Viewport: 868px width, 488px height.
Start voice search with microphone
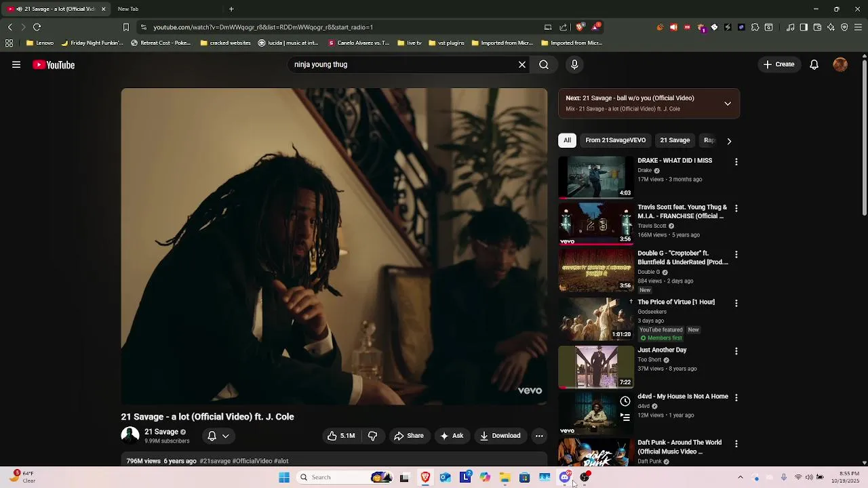(574, 64)
